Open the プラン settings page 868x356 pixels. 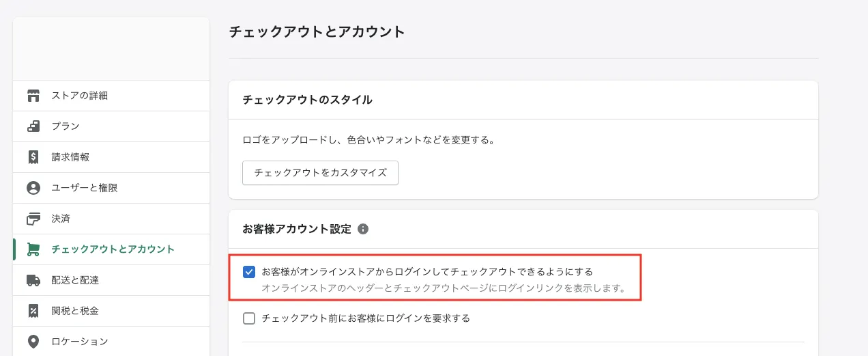pyautogui.click(x=66, y=126)
